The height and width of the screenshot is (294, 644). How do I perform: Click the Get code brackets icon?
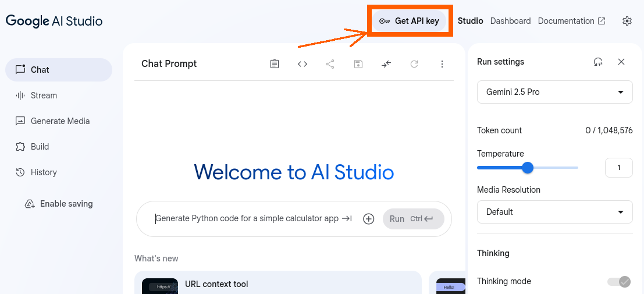click(303, 63)
